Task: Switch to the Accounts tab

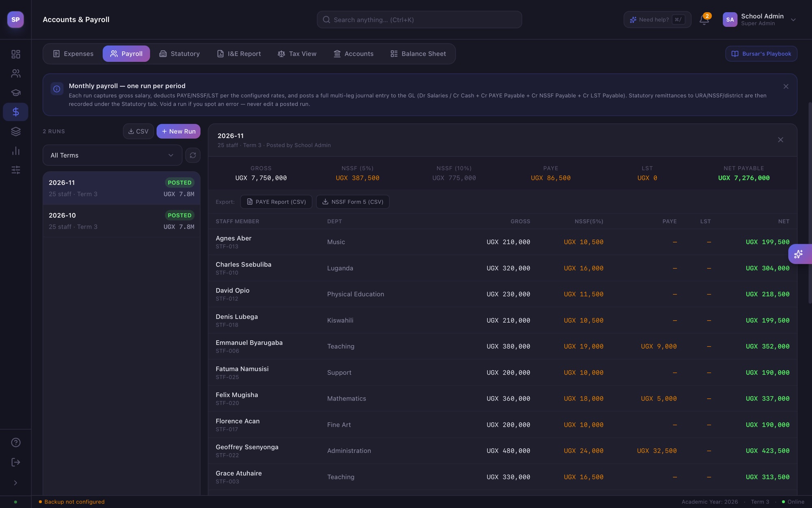Action: tap(353, 54)
